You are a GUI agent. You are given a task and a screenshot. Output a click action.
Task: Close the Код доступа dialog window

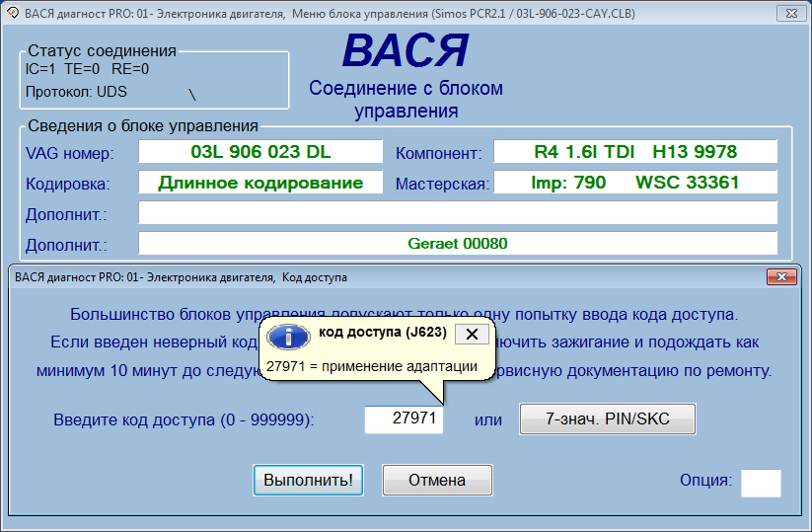click(x=781, y=277)
